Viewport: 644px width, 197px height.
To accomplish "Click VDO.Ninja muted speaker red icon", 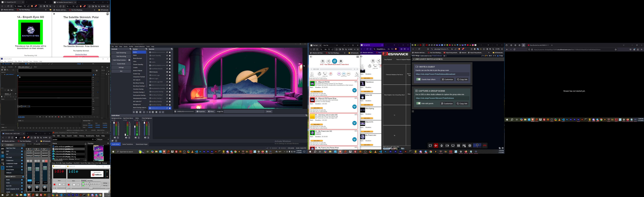I will [436, 146].
